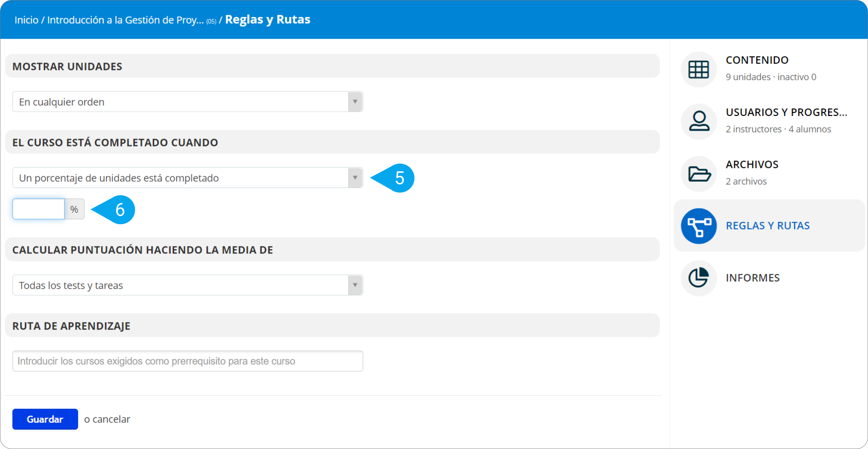The height and width of the screenshot is (449, 868).
Task: Click the percent sign addon box
Action: (x=74, y=209)
